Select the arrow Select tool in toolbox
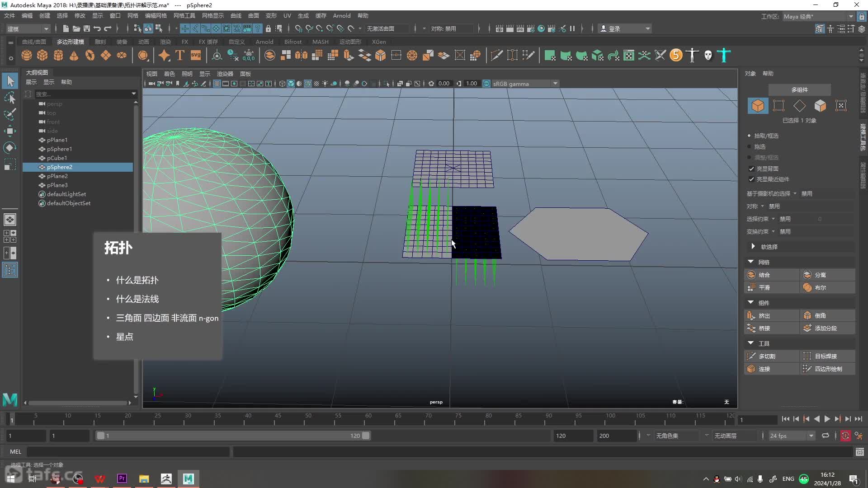Viewport: 868px width, 488px height. click(10, 81)
